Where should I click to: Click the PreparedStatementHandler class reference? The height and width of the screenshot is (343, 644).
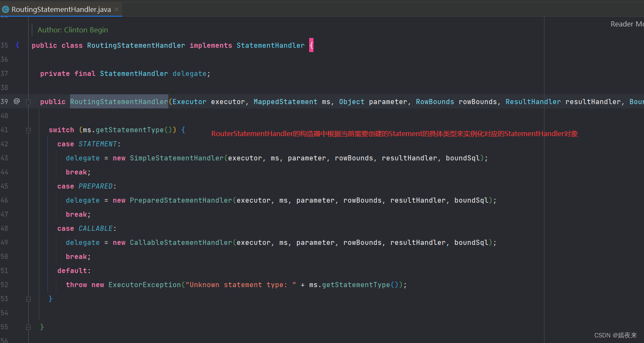tap(181, 200)
